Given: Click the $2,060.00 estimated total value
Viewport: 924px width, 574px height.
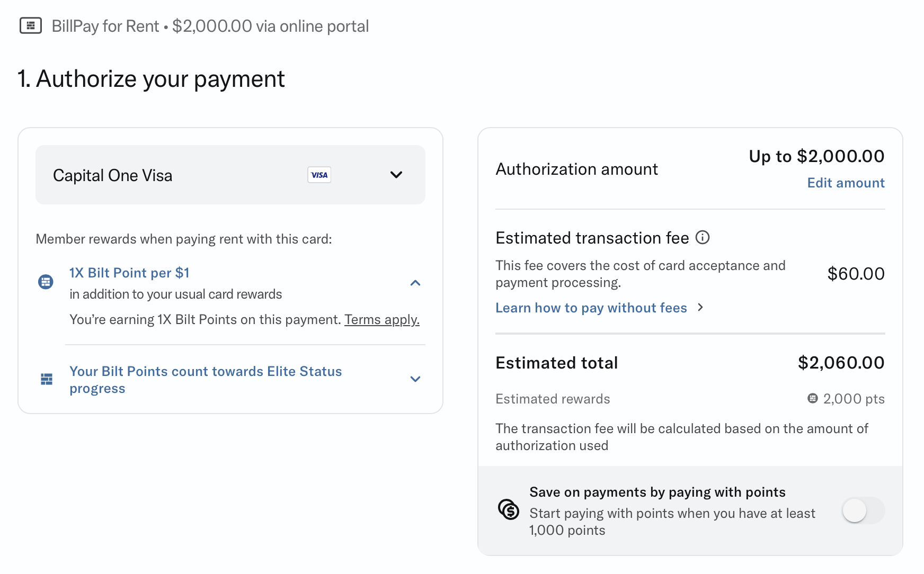Looking at the screenshot, I should [x=841, y=363].
